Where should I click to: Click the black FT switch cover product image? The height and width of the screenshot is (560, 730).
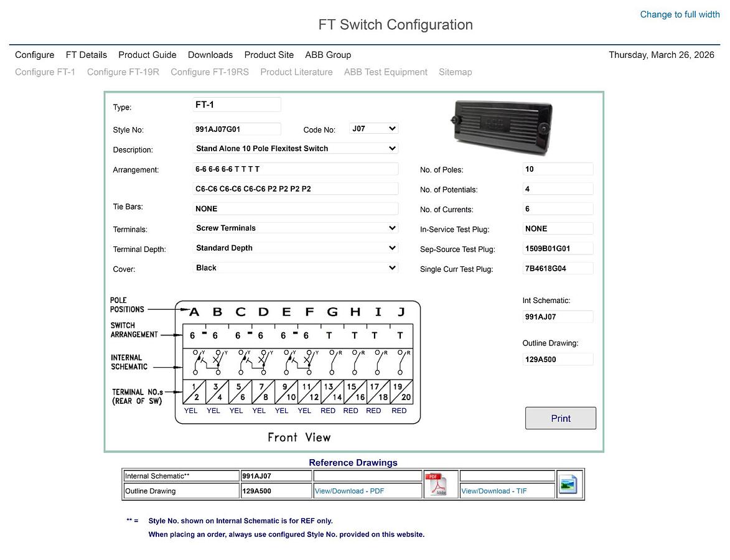(x=502, y=127)
